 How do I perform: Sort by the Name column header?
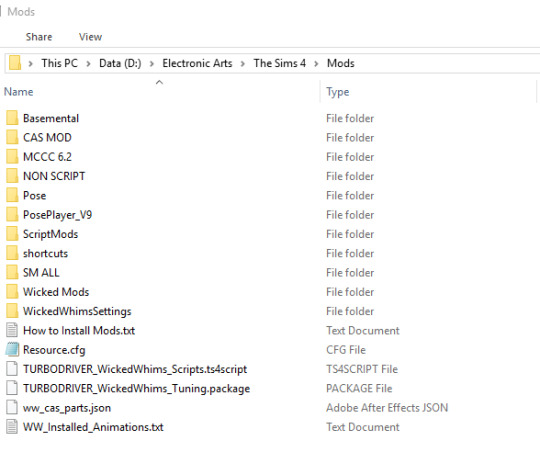pos(19,92)
